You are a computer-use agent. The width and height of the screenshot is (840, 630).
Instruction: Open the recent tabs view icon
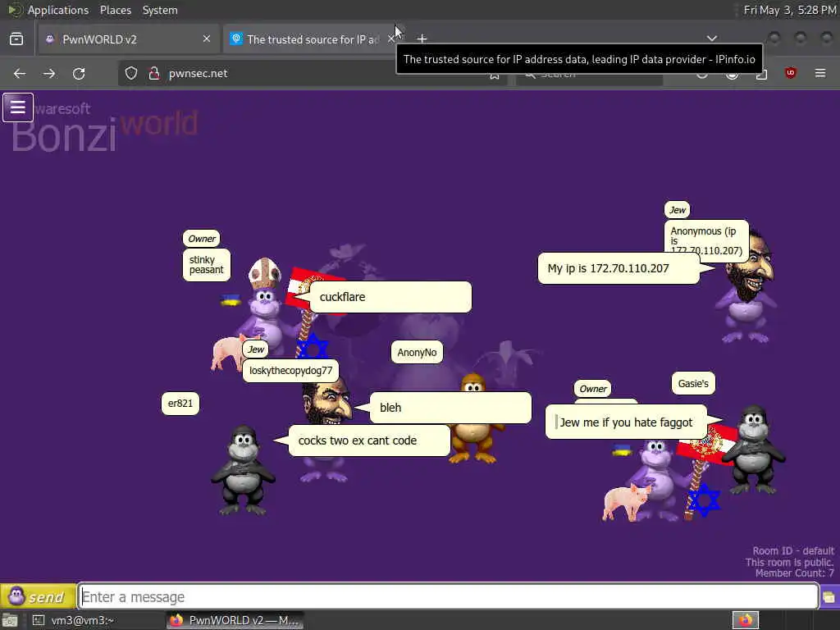(16, 39)
